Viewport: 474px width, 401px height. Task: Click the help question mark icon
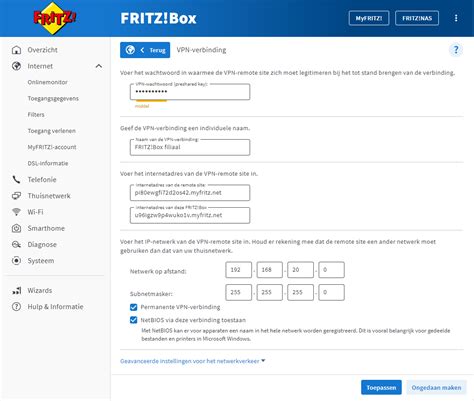click(456, 50)
